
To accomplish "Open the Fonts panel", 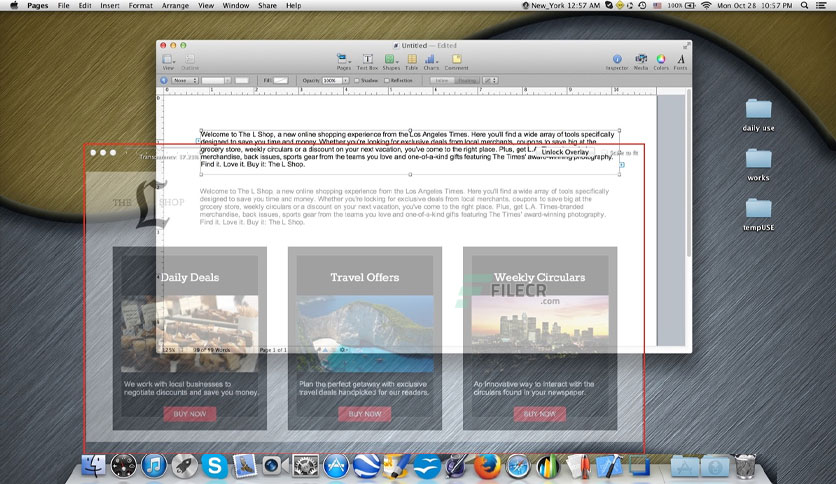I will pos(680,61).
